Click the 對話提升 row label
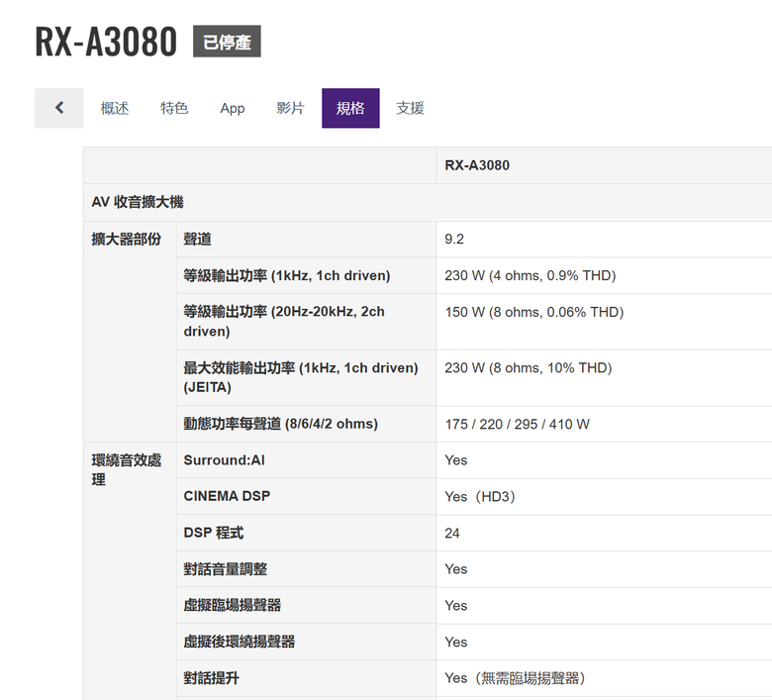The width and height of the screenshot is (772, 700). (x=211, y=678)
